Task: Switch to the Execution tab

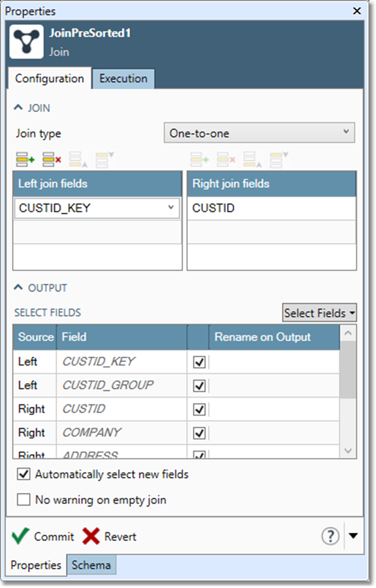Action: tap(123, 79)
